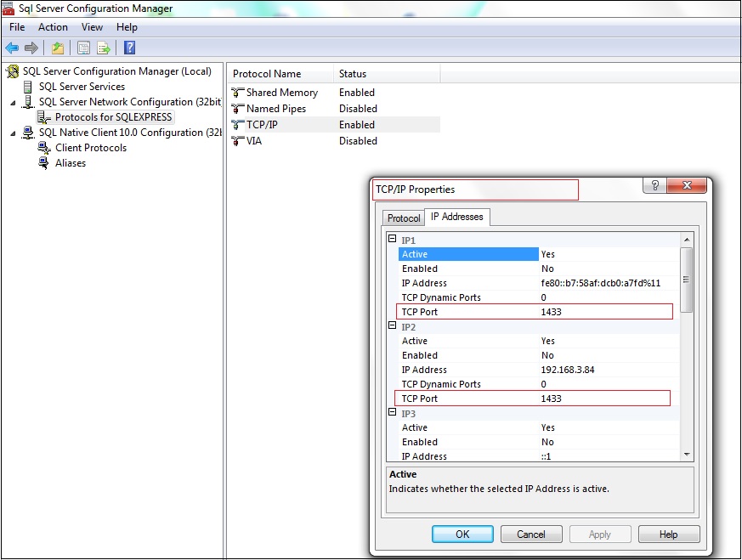Image resolution: width=742 pixels, height=560 pixels.
Task: Select the IP1 Active property row
Action: pos(539,254)
